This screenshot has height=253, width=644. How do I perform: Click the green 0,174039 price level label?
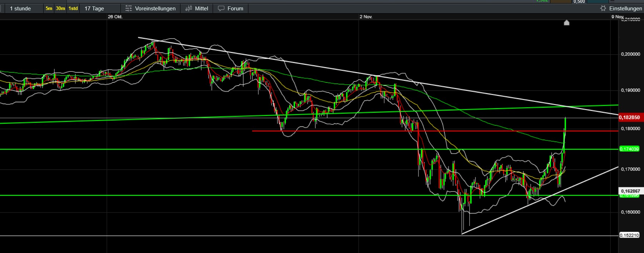point(629,149)
